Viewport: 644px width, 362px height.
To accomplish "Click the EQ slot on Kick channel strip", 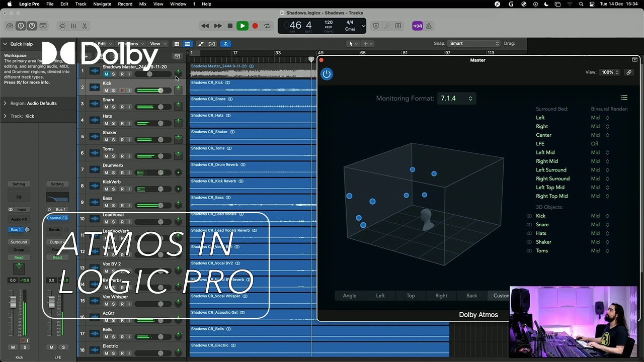I will coord(19,197).
